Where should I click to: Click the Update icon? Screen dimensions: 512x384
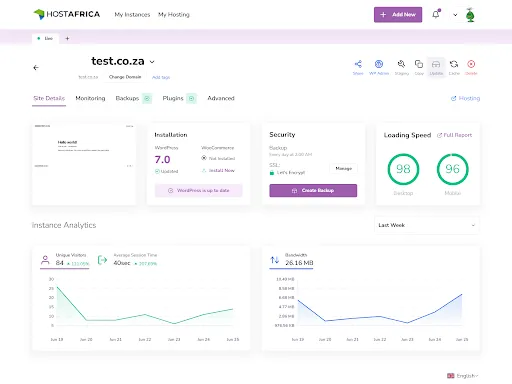tap(436, 64)
